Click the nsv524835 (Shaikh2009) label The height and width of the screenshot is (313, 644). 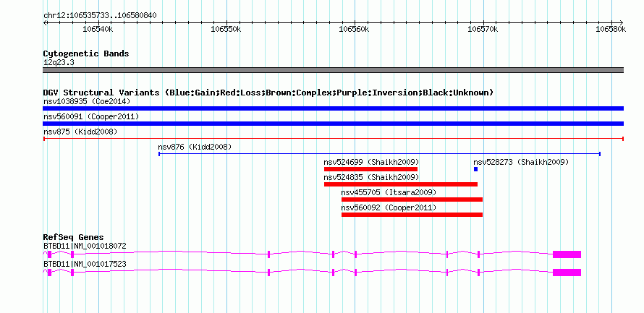(371, 177)
